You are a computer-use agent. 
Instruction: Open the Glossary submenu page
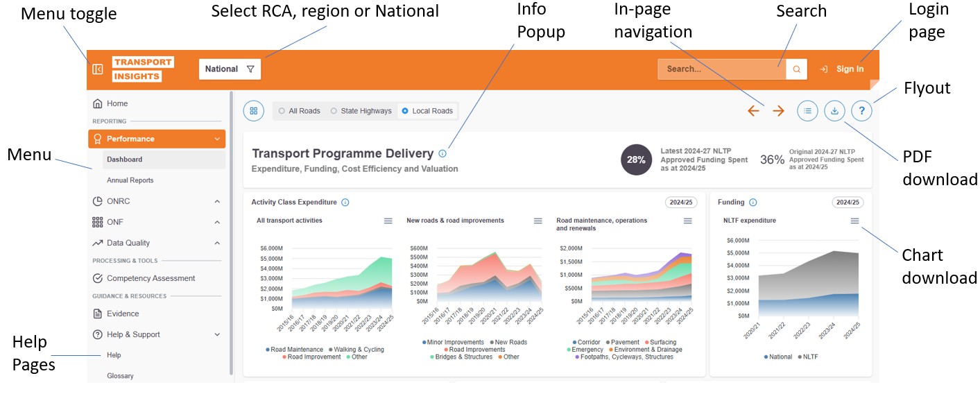pyautogui.click(x=164, y=376)
